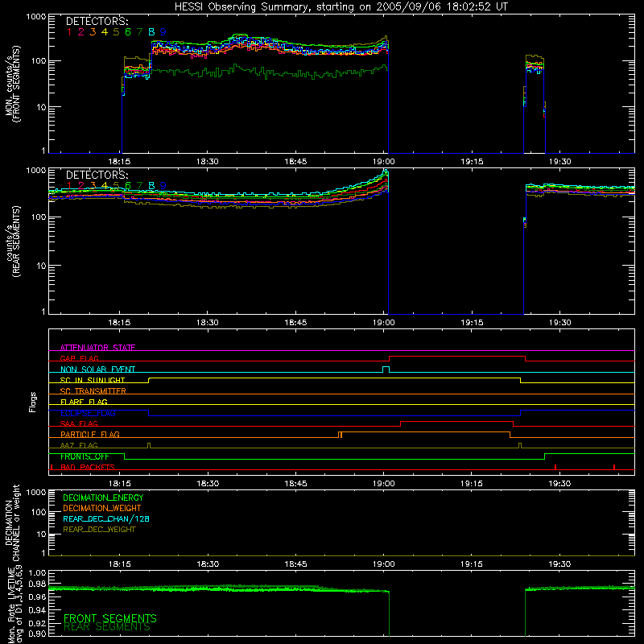The height and width of the screenshot is (644, 644).
Task: Click the blue ECLIPSE_FLAG label
Action: pyautogui.click(x=88, y=413)
